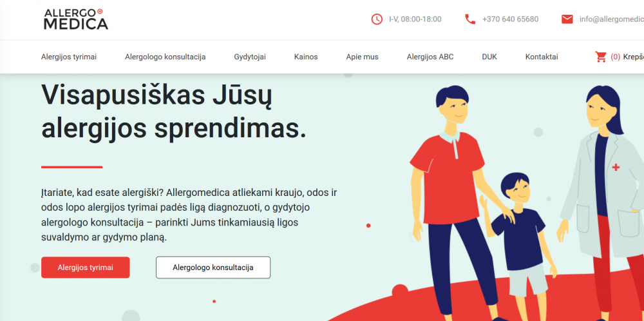
Task: Open the DUK page
Action: [x=489, y=57]
